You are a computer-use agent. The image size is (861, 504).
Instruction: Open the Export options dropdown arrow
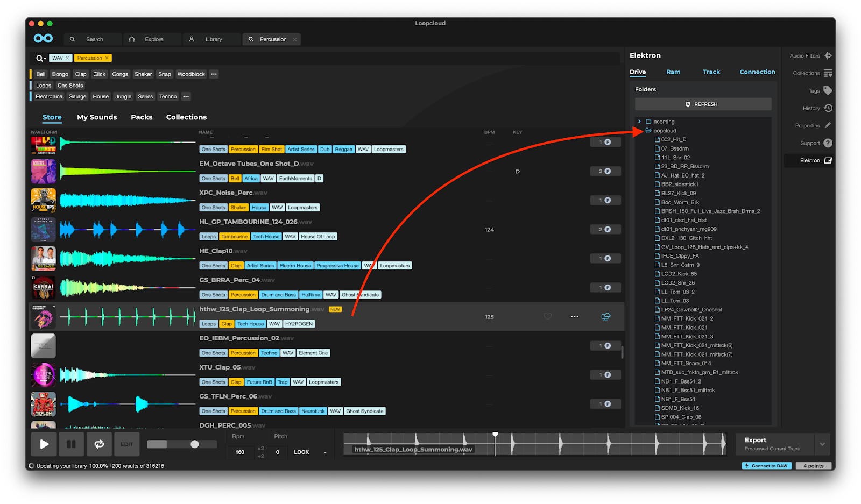click(x=822, y=444)
